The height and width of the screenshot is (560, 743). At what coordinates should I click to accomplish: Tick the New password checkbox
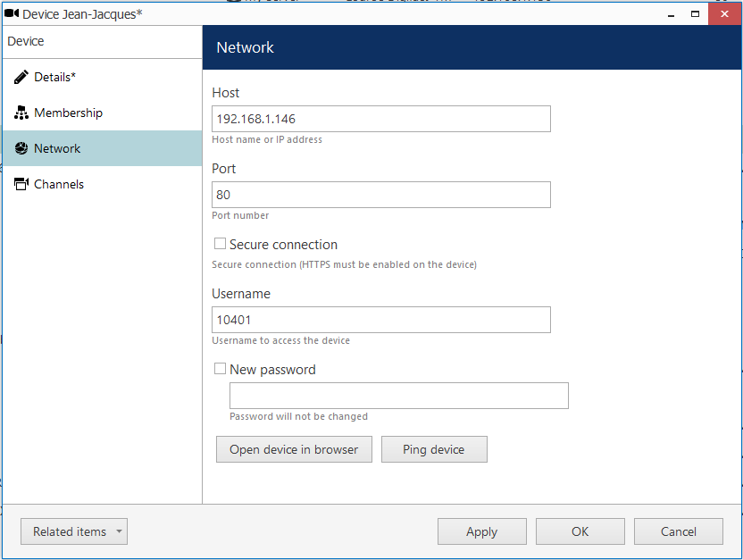[x=220, y=369]
